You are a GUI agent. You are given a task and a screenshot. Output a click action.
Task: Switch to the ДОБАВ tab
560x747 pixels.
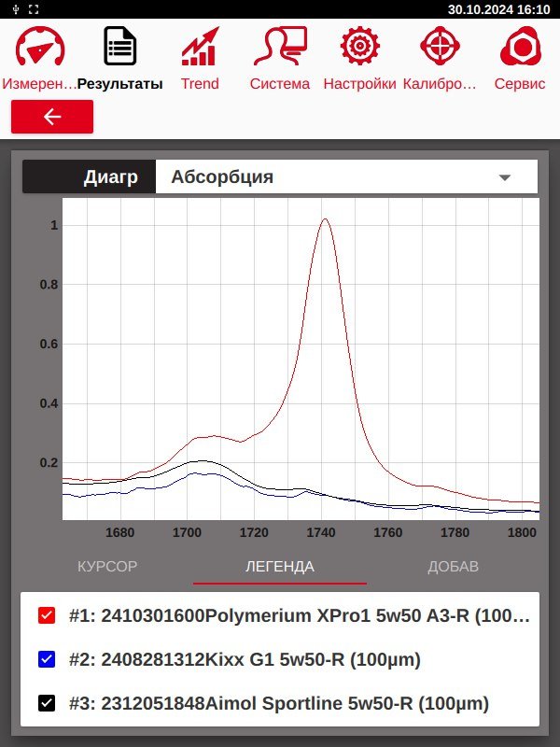click(x=453, y=567)
